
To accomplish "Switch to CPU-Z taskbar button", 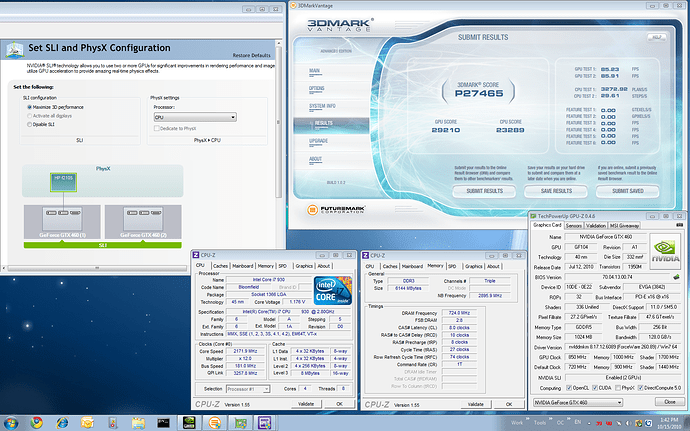I will pos(265,423).
